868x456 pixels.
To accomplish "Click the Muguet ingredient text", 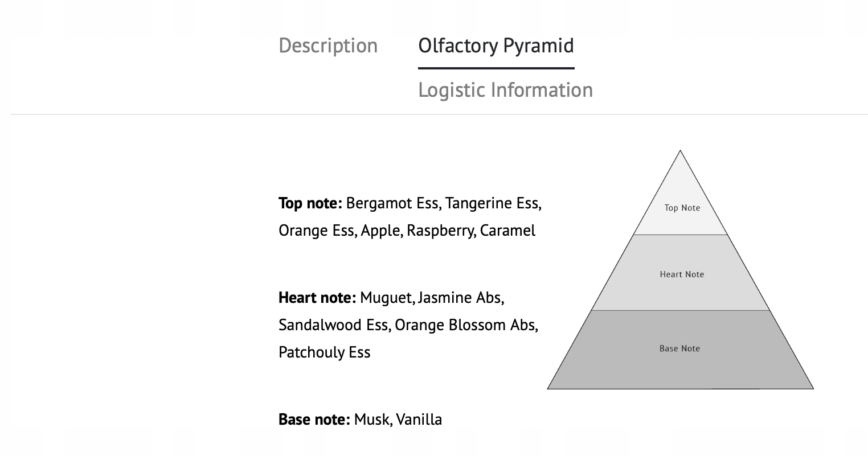I will (386, 298).
